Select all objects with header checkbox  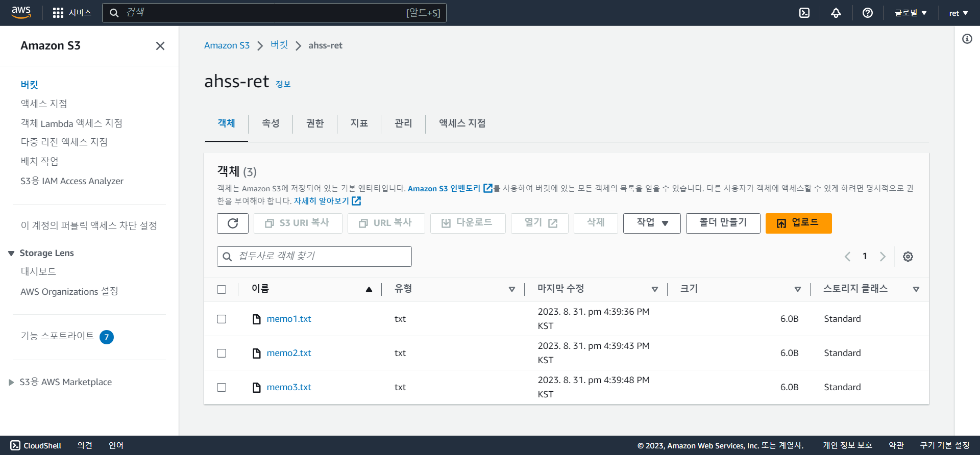pos(222,289)
